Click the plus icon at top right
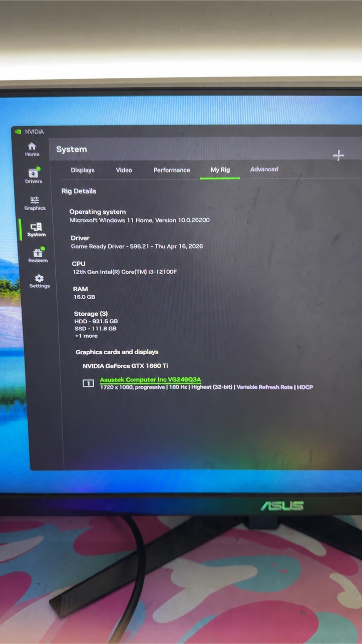 (338, 155)
